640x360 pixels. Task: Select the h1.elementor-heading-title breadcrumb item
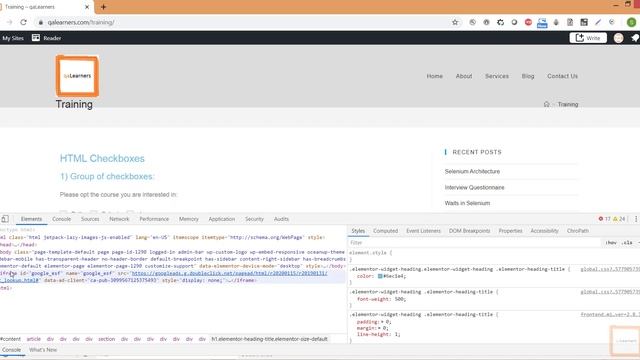pyautogui.click(x=269, y=339)
